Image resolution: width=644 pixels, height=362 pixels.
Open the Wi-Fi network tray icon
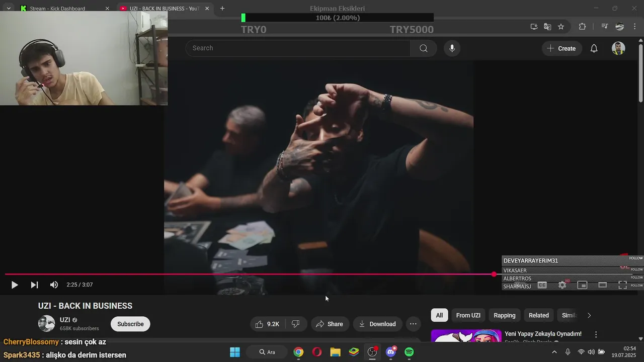(581, 352)
